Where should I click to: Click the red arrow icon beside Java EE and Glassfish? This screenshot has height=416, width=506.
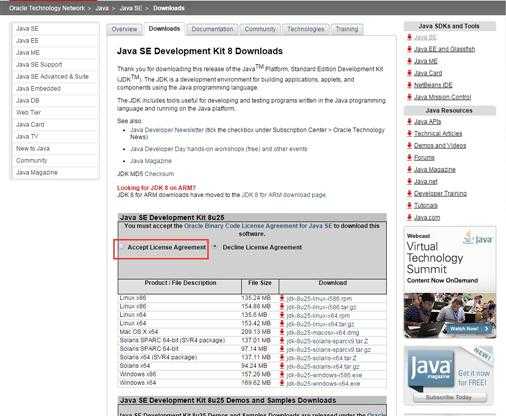(x=410, y=49)
